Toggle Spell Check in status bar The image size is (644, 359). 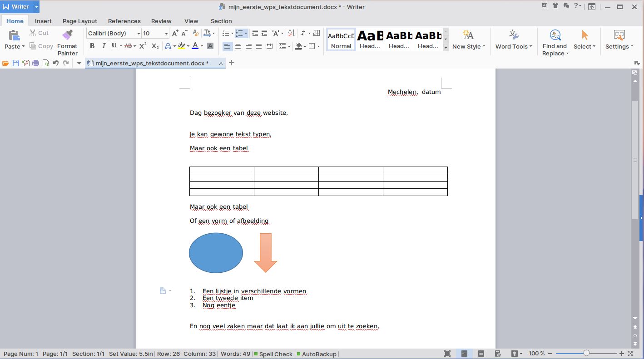(x=273, y=354)
